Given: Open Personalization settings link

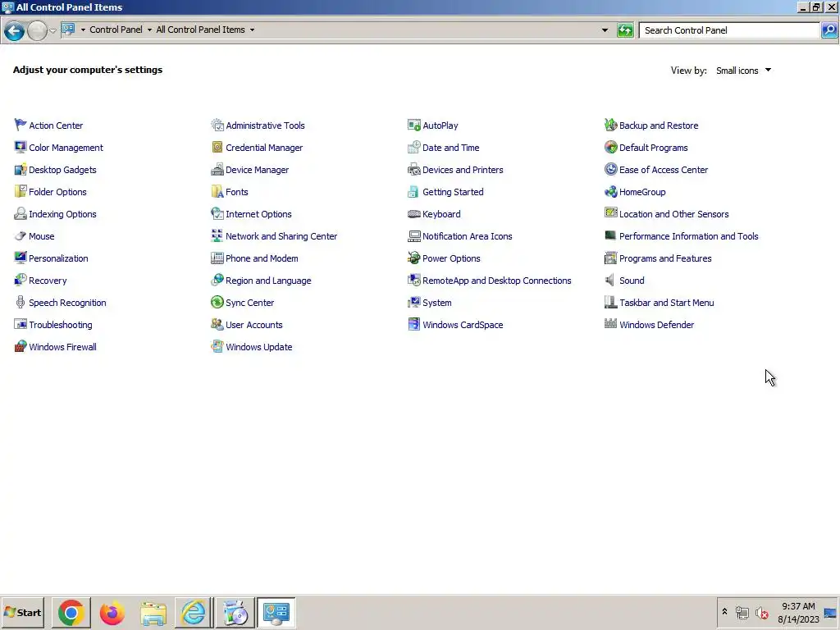Looking at the screenshot, I should (58, 258).
